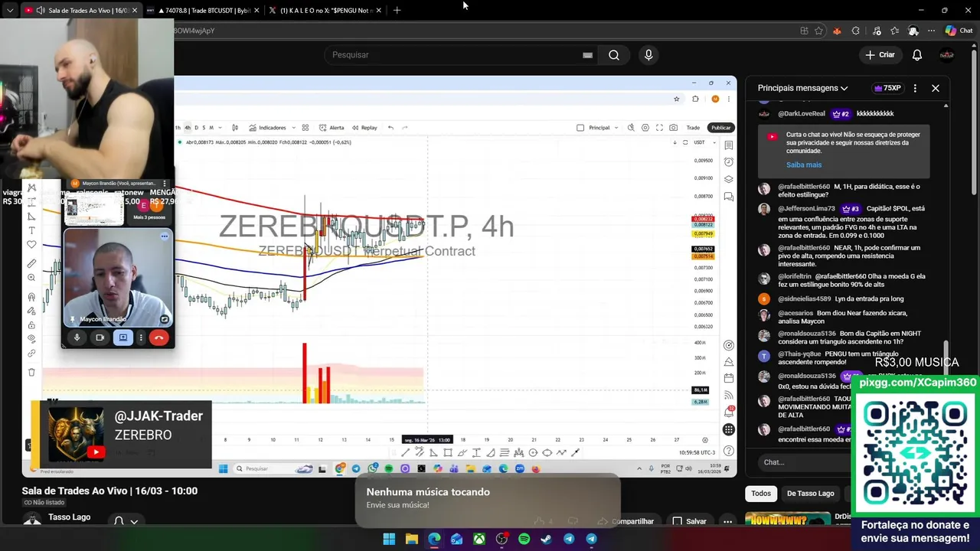This screenshot has width=980, height=551.
Task: Expand the Principal layout dropdown arrow
Action: pyautogui.click(x=616, y=128)
